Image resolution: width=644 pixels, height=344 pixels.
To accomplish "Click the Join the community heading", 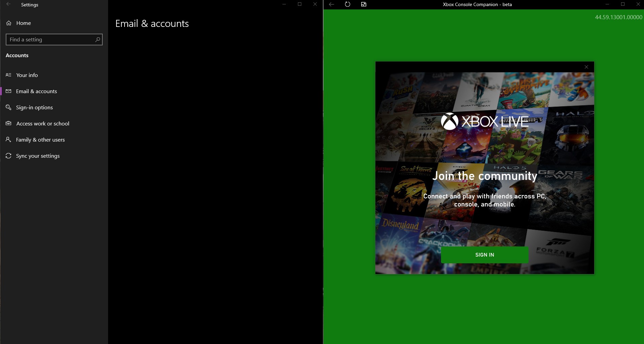I will click(x=485, y=176).
